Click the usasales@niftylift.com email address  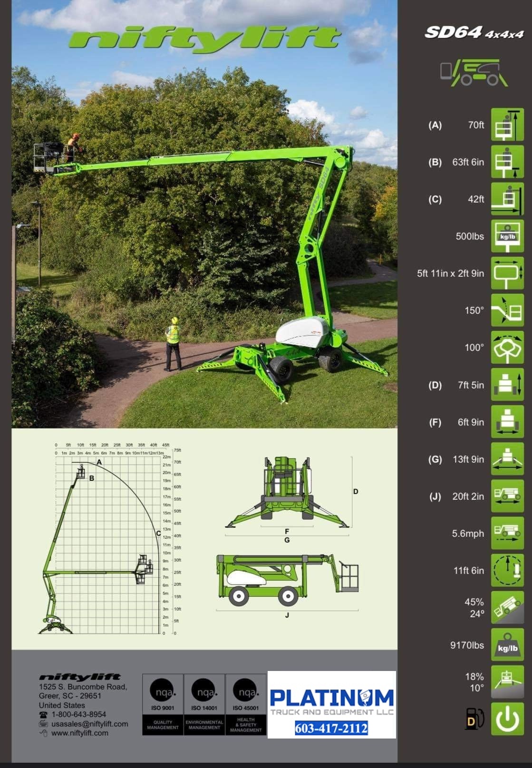(x=89, y=724)
